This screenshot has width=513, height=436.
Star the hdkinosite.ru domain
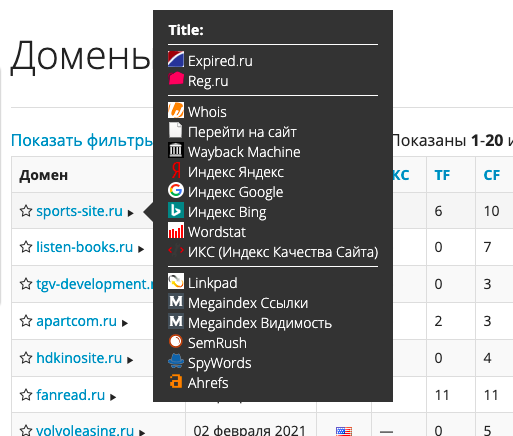click(x=26, y=358)
